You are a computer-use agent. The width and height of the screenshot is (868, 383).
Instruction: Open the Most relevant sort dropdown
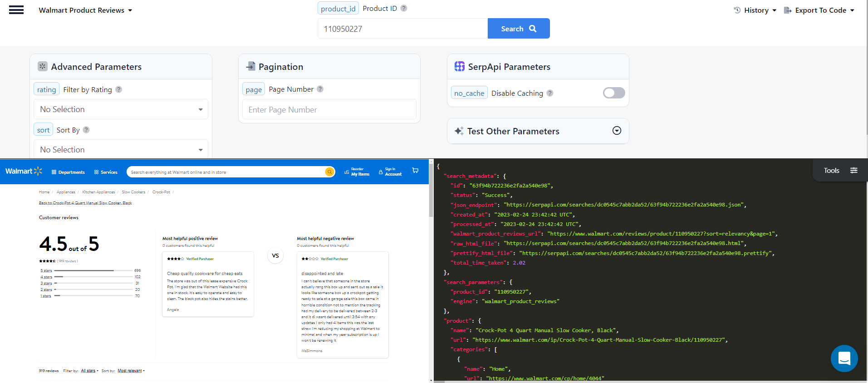(x=131, y=371)
